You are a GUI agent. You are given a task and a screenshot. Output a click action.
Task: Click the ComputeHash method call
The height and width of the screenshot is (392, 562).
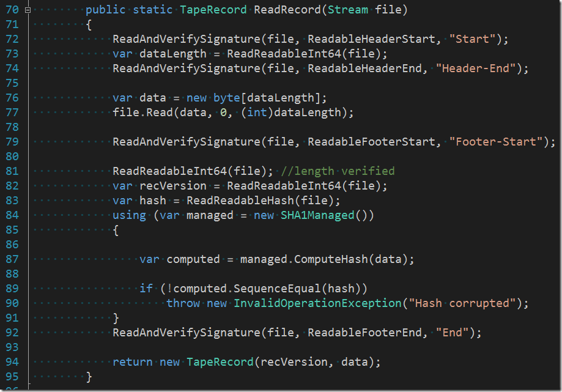click(x=331, y=259)
